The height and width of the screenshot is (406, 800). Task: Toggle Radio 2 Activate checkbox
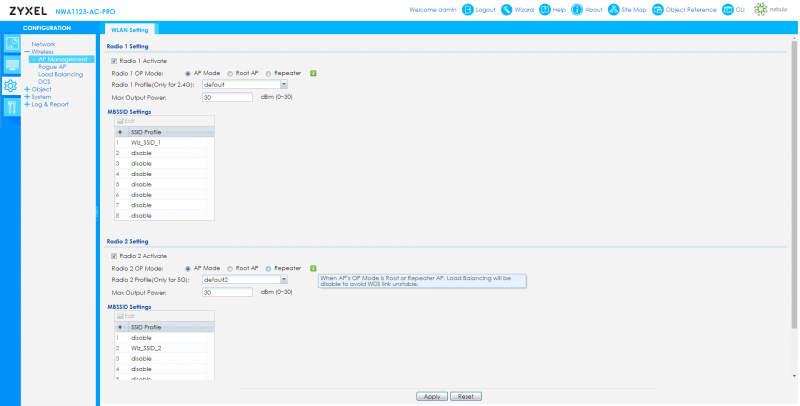click(114, 256)
